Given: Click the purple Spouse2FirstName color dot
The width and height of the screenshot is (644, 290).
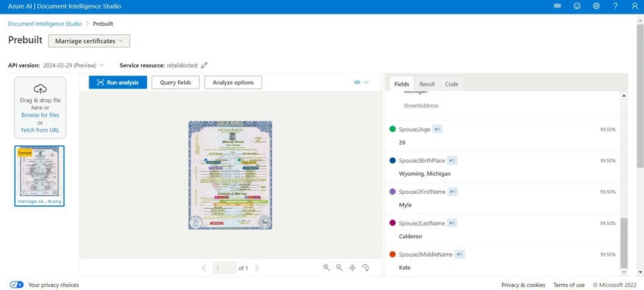Looking at the screenshot, I should [x=392, y=192].
